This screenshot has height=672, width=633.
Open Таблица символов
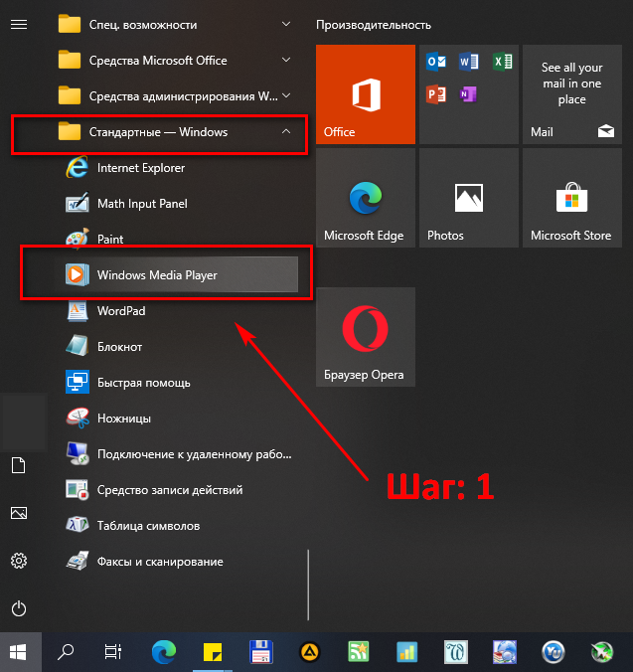pyautogui.click(x=177, y=526)
